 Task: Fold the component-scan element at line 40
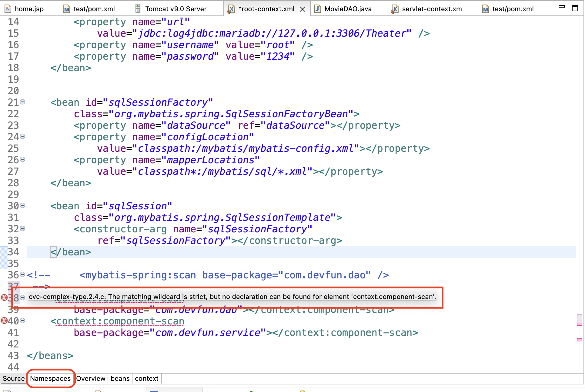coord(22,321)
